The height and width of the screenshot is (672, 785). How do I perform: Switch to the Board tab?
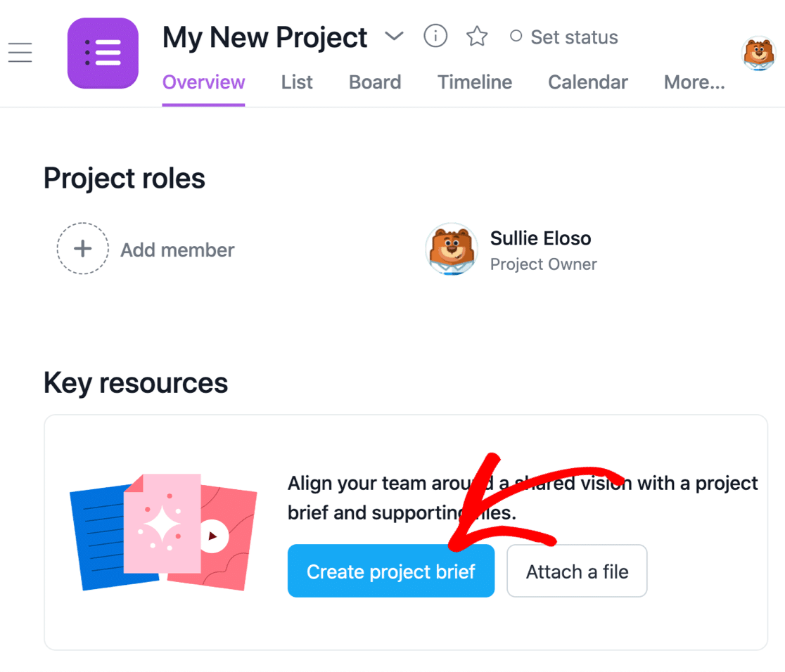pyautogui.click(x=375, y=82)
